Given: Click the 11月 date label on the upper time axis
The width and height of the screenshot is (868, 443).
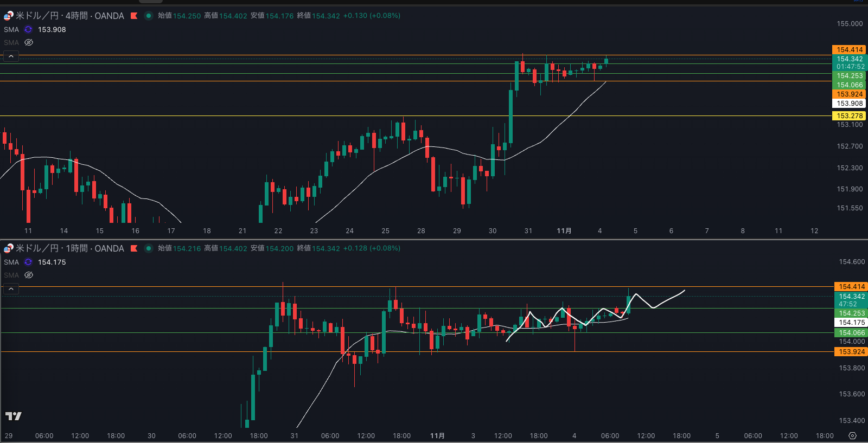Looking at the screenshot, I should point(564,231).
